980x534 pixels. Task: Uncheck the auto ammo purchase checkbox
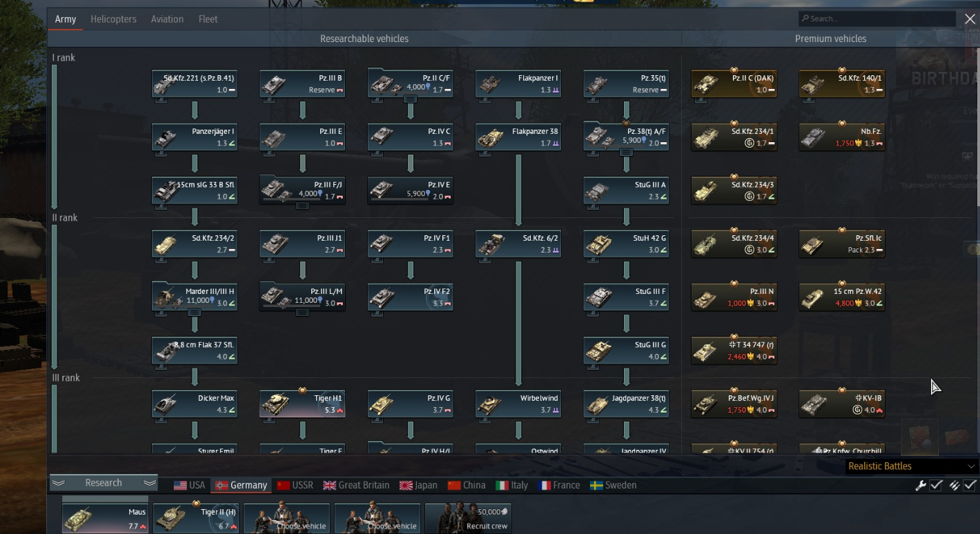[x=969, y=485]
